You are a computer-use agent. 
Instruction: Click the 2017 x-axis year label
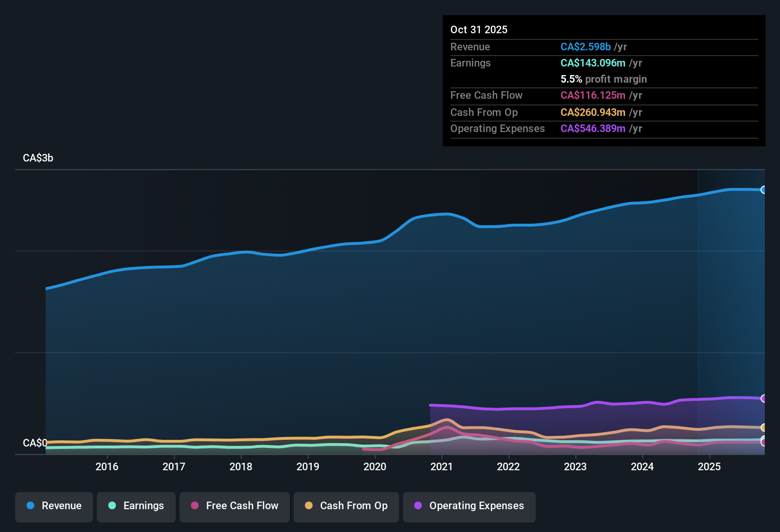pyautogui.click(x=174, y=467)
